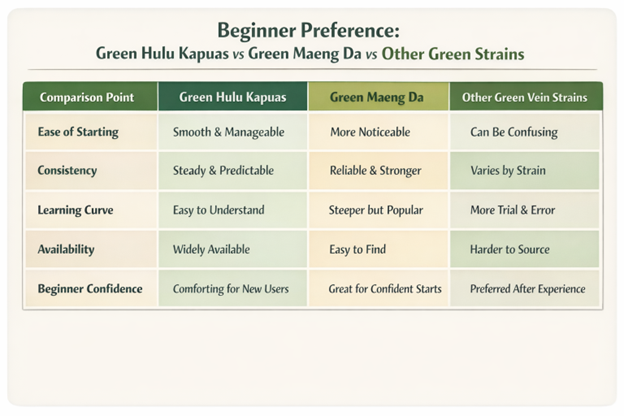This screenshot has height=416, width=624.
Task: Click the strain comparison subtitle line
Action: (x=311, y=54)
